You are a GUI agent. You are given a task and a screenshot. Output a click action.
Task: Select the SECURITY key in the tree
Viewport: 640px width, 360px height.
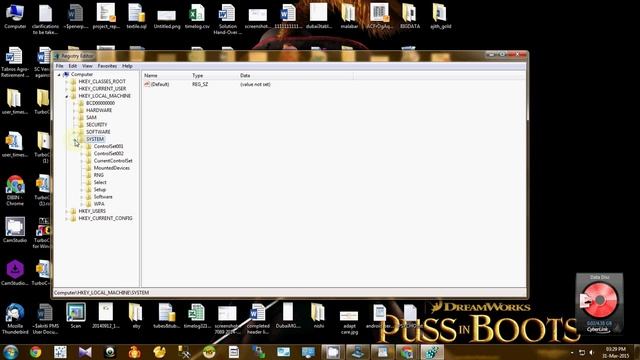coord(97,125)
